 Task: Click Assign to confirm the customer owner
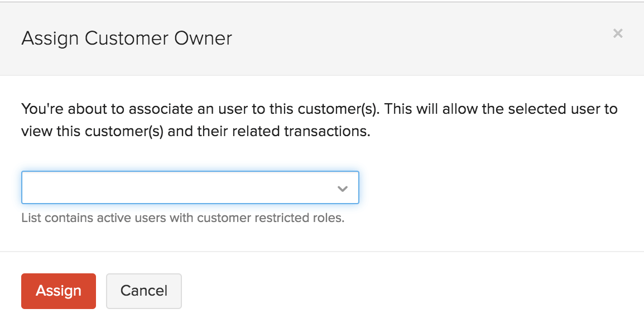click(x=58, y=291)
